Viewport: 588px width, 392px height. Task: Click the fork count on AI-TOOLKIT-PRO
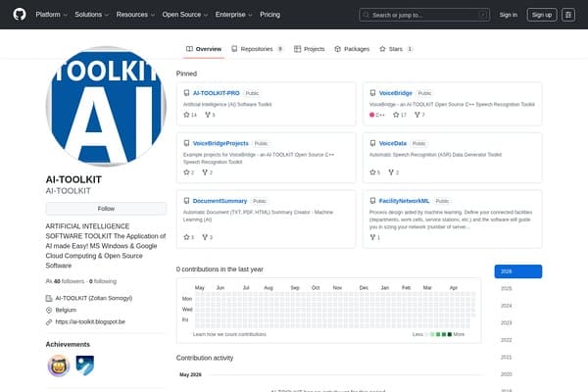(x=210, y=115)
